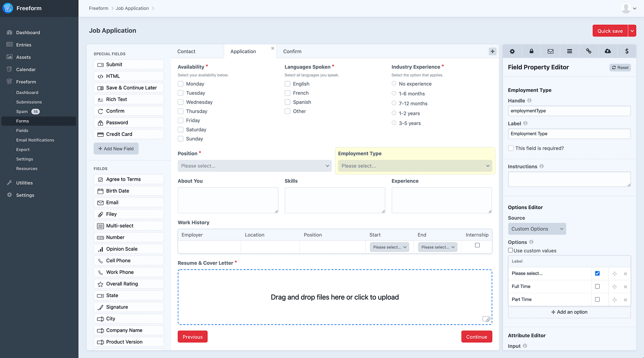Select the 'No experience' radio button
Viewport: 644px width, 358px height.
point(394,83)
